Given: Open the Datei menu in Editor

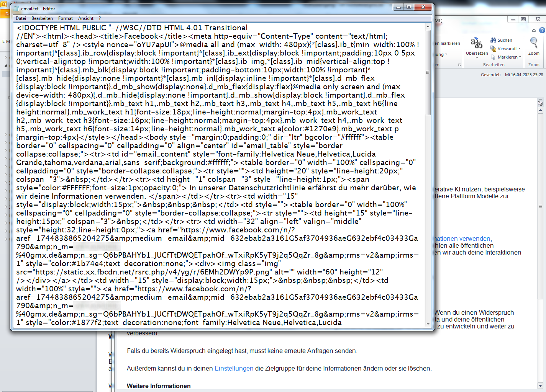Looking at the screenshot, I should click(21, 18).
